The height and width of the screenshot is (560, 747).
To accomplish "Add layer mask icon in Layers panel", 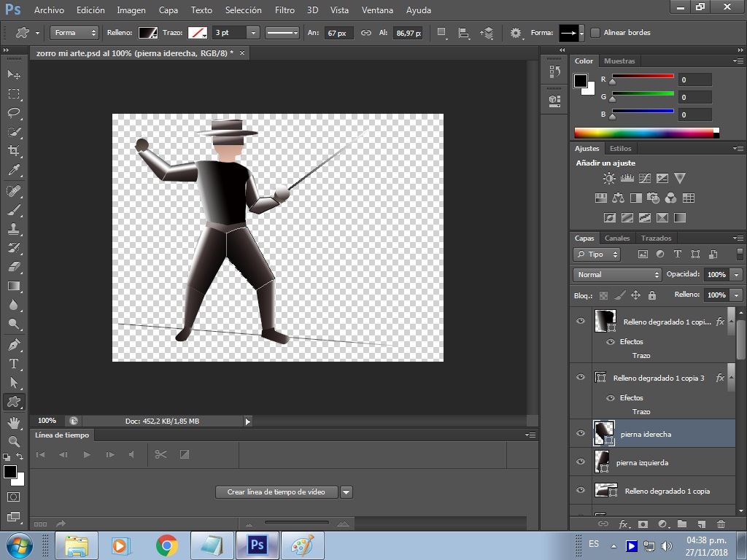I will point(643,524).
